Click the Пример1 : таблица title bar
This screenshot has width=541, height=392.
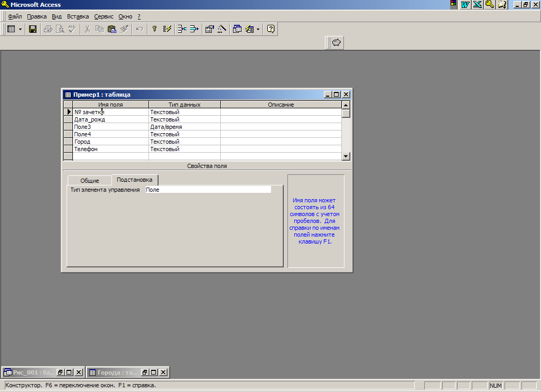pos(193,95)
